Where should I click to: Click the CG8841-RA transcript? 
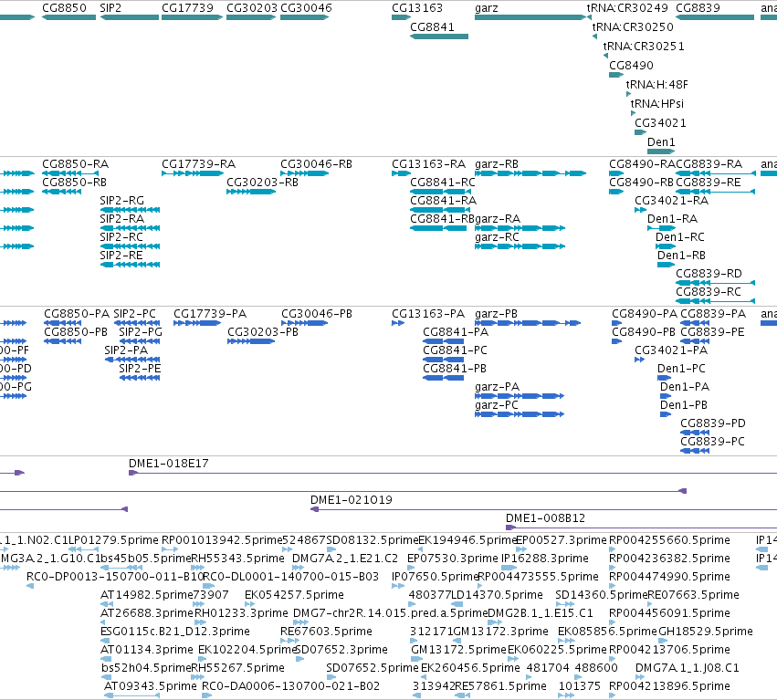click(x=440, y=210)
